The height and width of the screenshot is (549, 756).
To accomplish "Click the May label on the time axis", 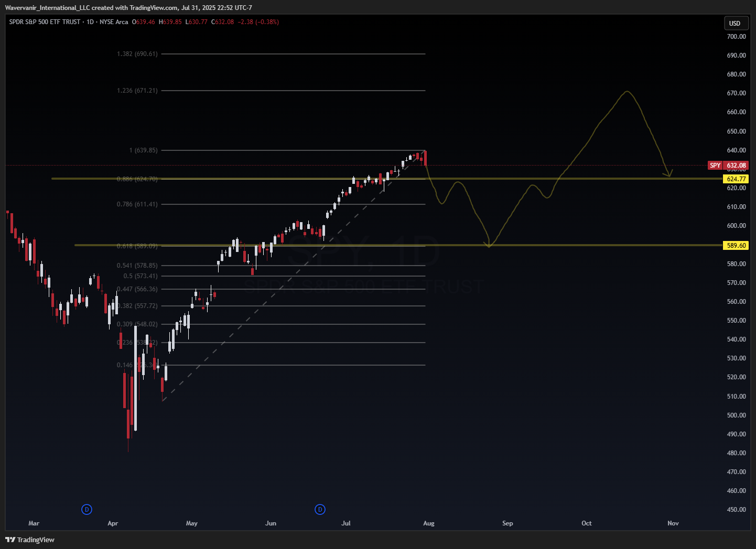I will point(192,523).
